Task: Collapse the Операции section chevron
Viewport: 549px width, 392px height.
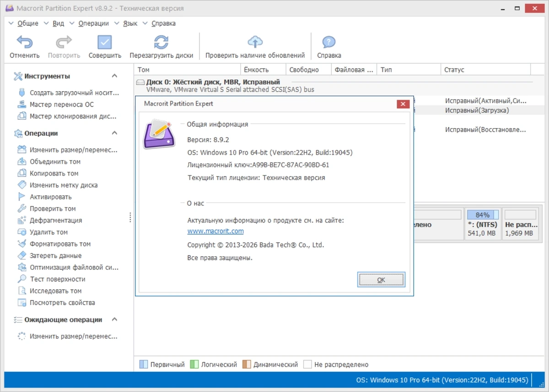Action: [x=114, y=133]
